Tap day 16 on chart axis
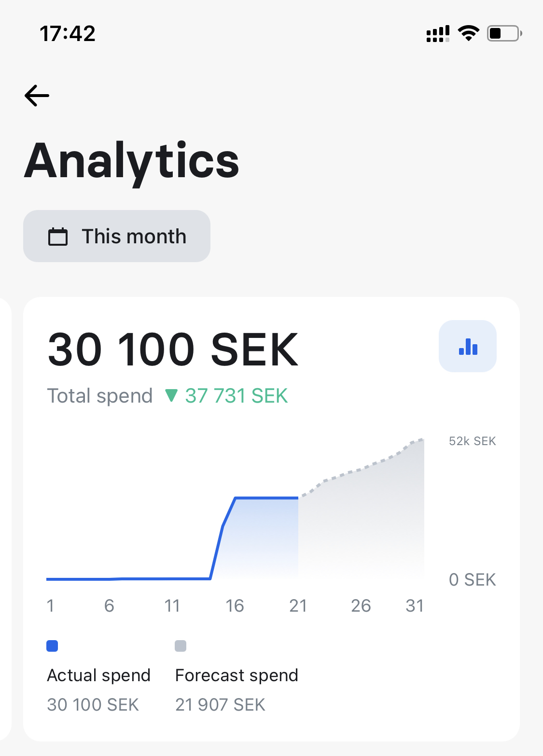This screenshot has height=756, width=543. tap(235, 605)
